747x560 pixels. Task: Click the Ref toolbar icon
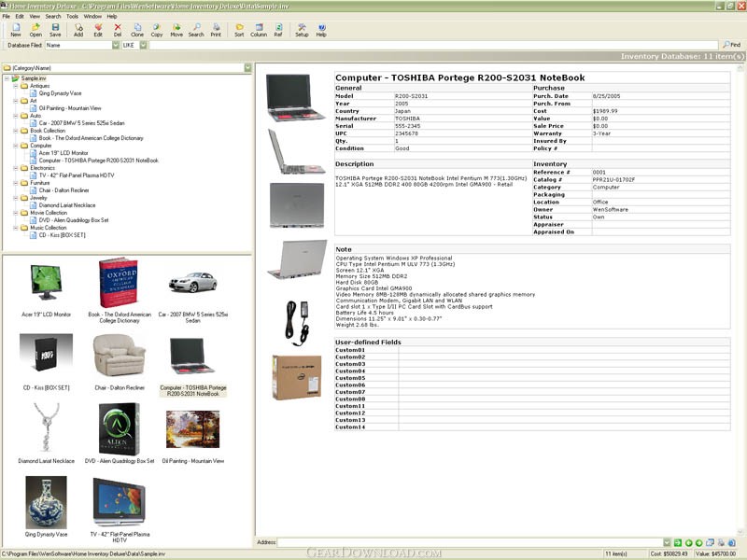coord(278,30)
